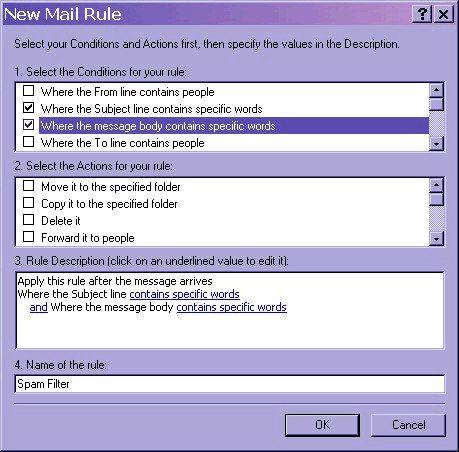The width and height of the screenshot is (459, 452).
Task: Click the rule name field containing Spam Filter
Action: pyautogui.click(x=230, y=384)
